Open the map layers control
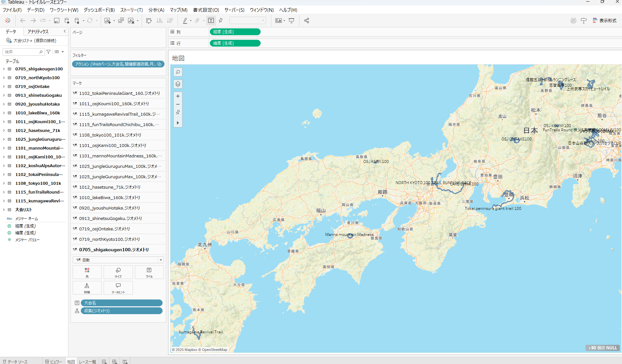622x364 pixels. [x=178, y=84]
